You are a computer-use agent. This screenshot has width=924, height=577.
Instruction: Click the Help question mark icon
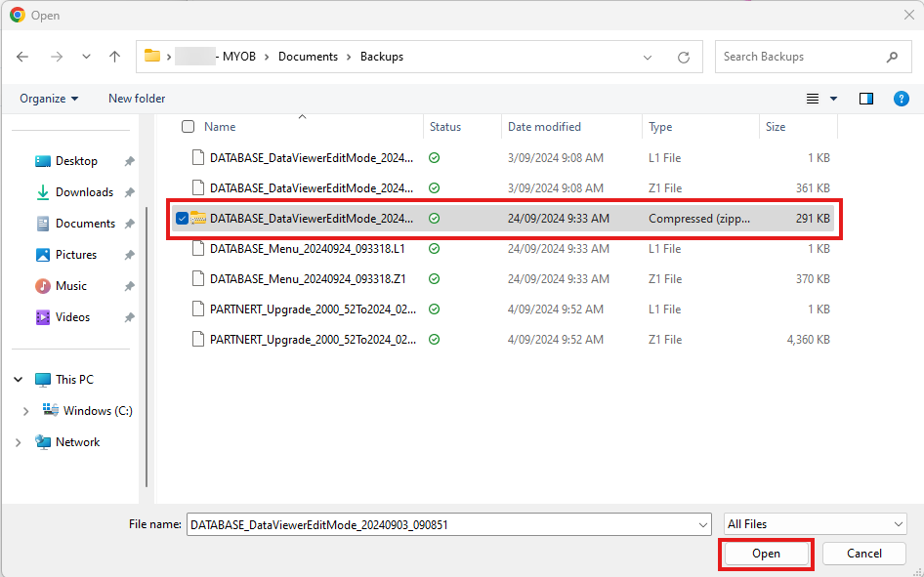pos(902,99)
